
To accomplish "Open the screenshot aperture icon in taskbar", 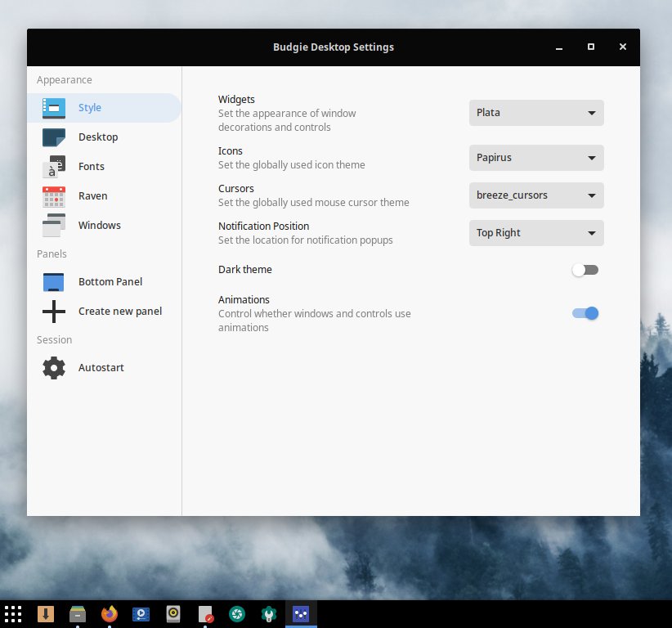I will [x=237, y=614].
